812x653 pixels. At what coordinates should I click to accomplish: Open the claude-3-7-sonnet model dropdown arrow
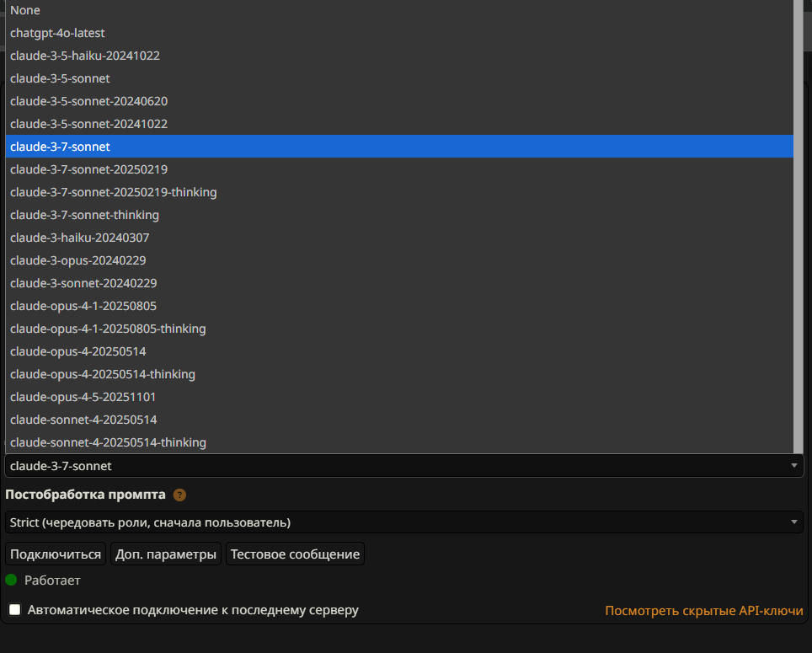click(x=793, y=465)
